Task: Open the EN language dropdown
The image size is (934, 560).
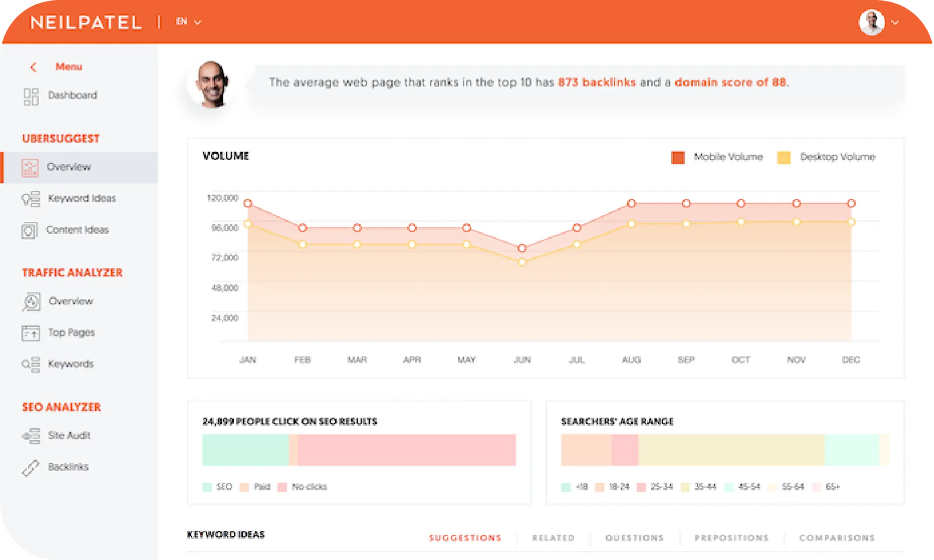Action: tap(188, 22)
